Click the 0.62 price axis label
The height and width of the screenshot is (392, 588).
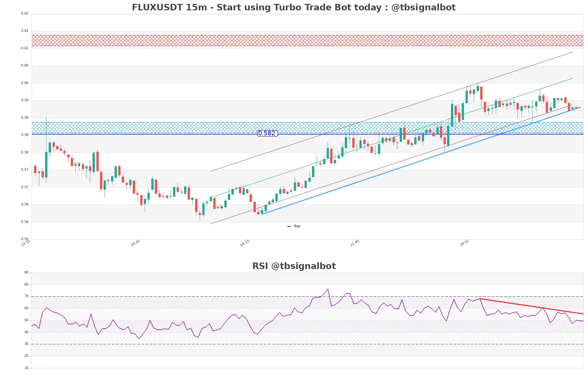tap(25, 14)
